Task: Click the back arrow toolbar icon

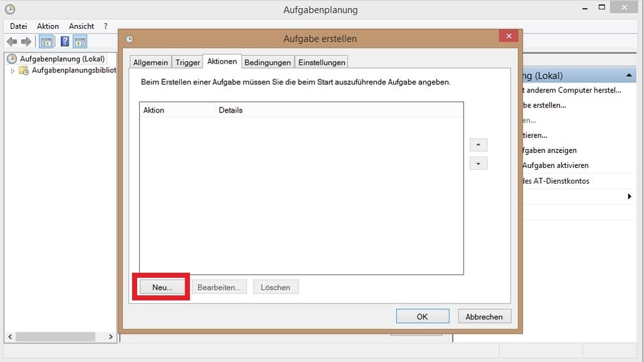Action: 12,41
